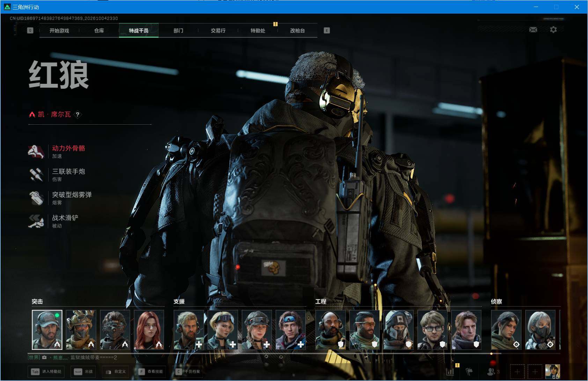Open the settings gear icon
Image resolution: width=588 pixels, height=381 pixels.
(553, 30)
